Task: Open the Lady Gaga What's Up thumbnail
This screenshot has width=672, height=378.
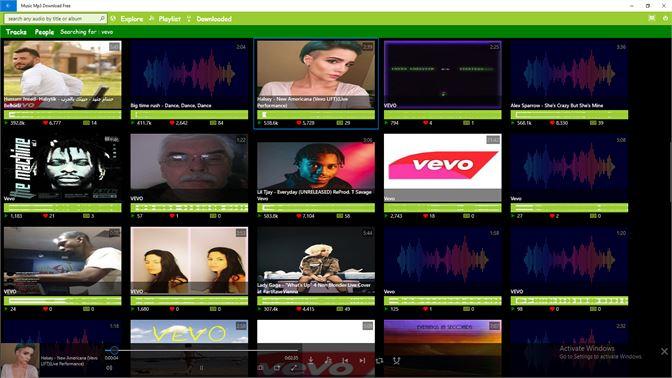Action: pyautogui.click(x=316, y=261)
